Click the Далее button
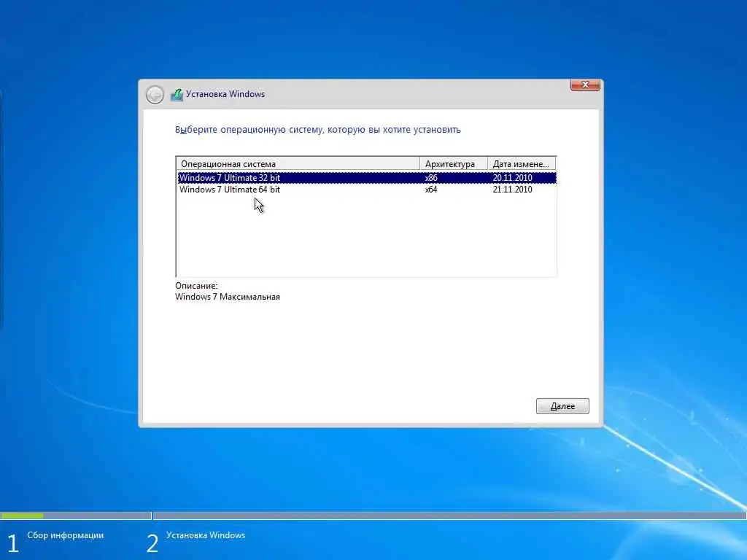The height and width of the screenshot is (560, 747). point(562,406)
